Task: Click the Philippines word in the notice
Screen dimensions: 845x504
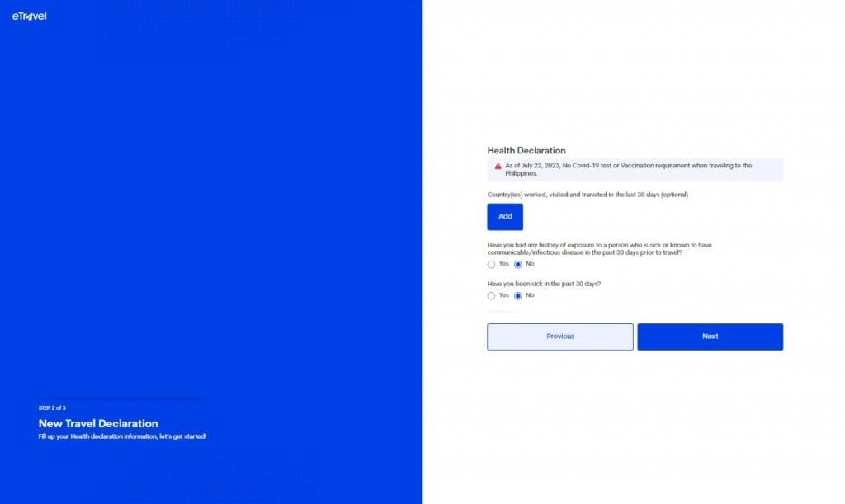Action: point(521,174)
